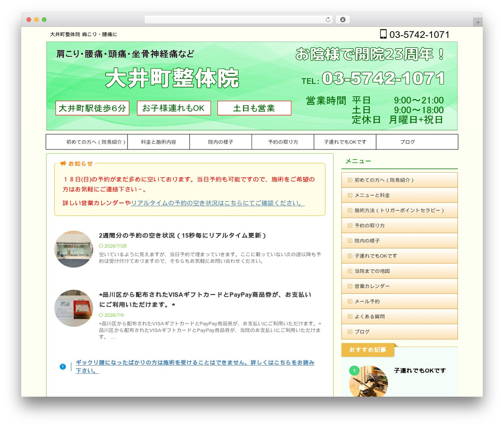Click the stroller thumbnail in おすすめ記事
The height and width of the screenshot is (427, 504).
[369, 381]
